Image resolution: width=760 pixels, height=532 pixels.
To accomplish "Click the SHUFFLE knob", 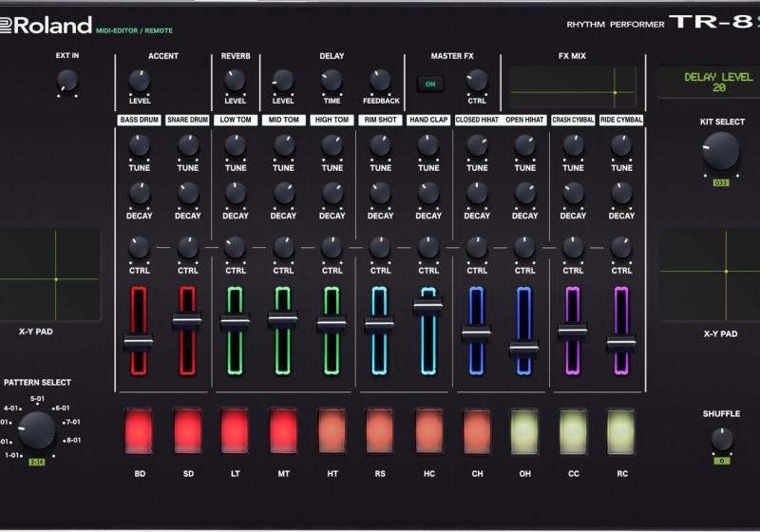I will 721,439.
